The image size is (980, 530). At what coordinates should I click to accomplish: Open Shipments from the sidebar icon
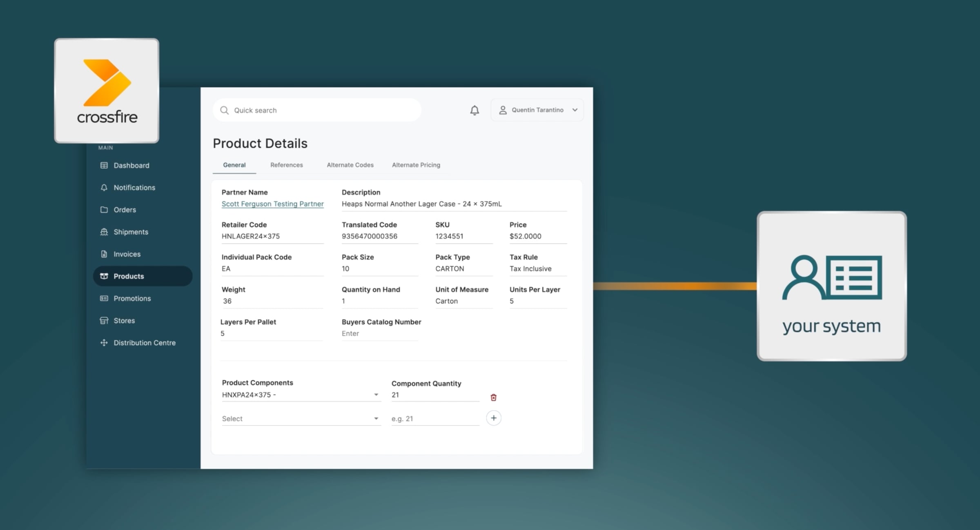click(104, 232)
